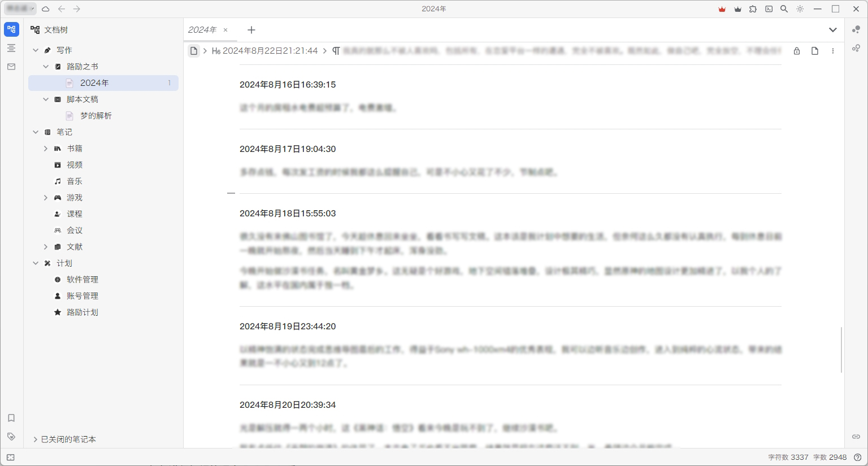Open the outline dock panel

pyautogui.click(x=11, y=48)
